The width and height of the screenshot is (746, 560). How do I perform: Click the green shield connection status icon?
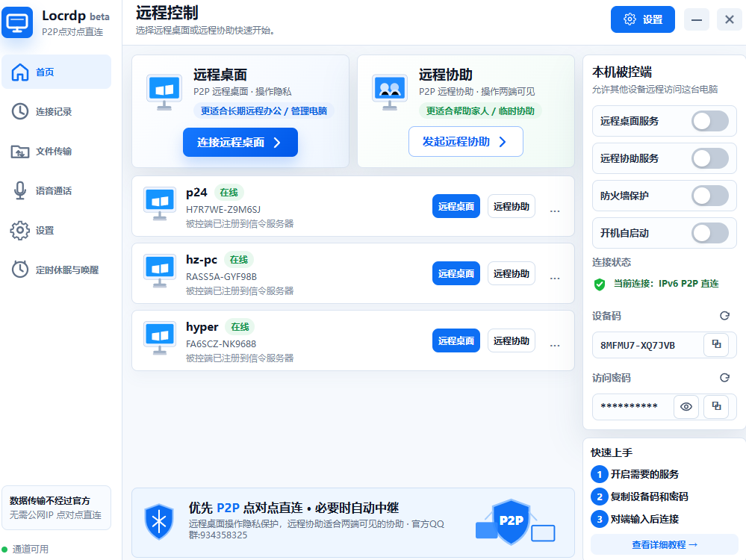click(600, 284)
